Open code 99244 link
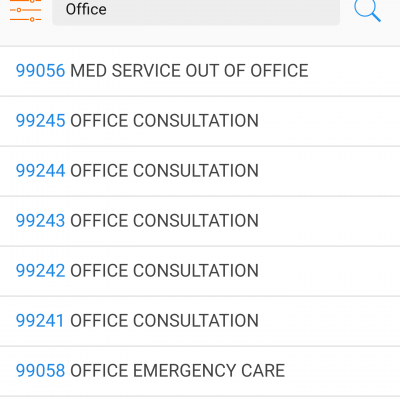The height and width of the screenshot is (400, 400). [40, 171]
